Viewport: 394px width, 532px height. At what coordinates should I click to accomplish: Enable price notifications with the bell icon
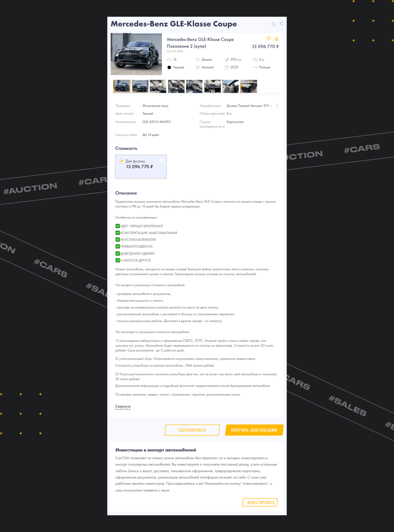coord(276,39)
